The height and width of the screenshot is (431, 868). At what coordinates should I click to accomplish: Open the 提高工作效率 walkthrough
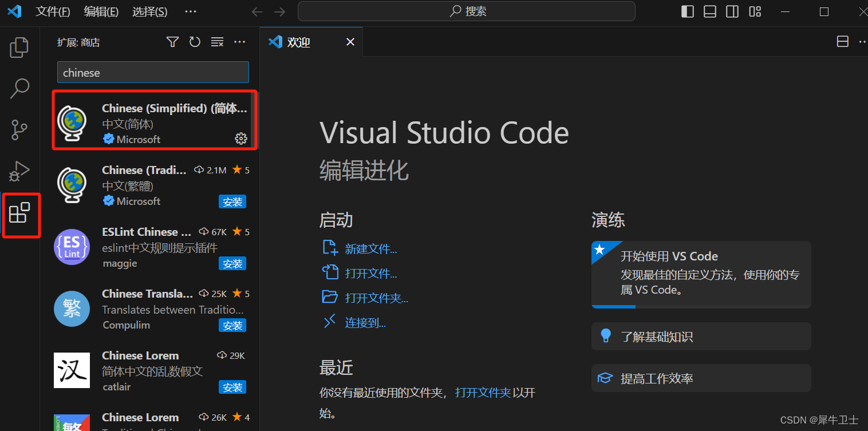[701, 378]
